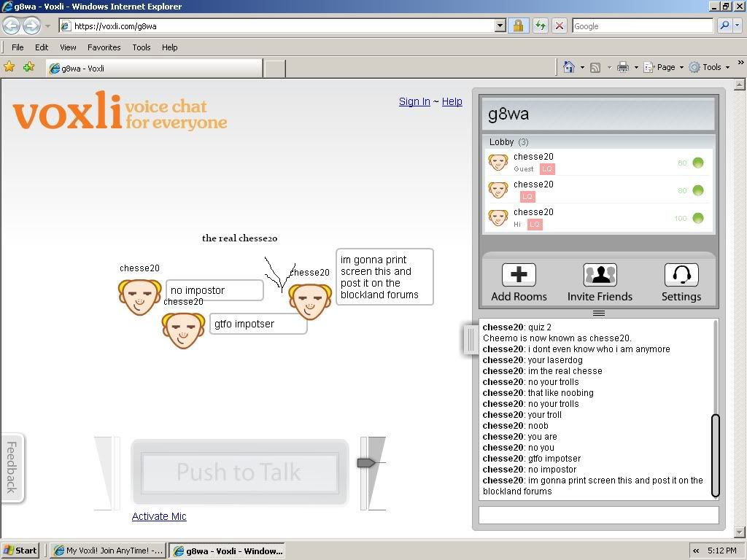Toggle LQ badge on the Hi chesse20 user

[x=535, y=225]
